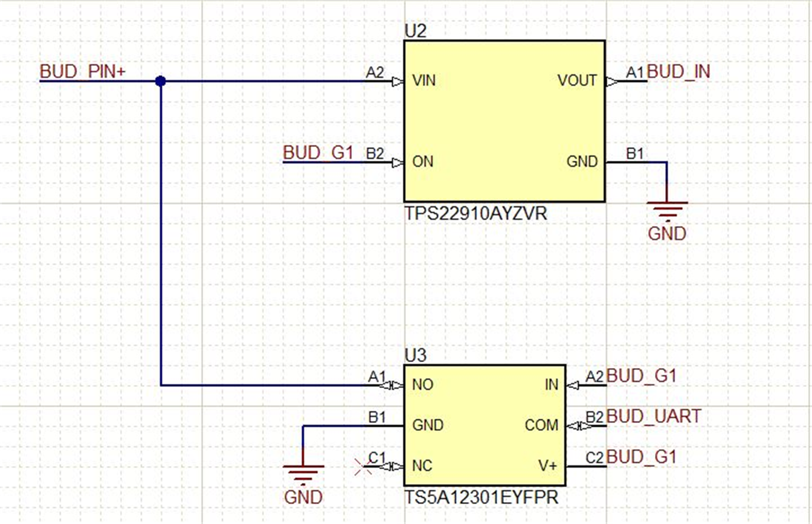
Task: Click the NO pin name inside U3
Action: (x=422, y=385)
